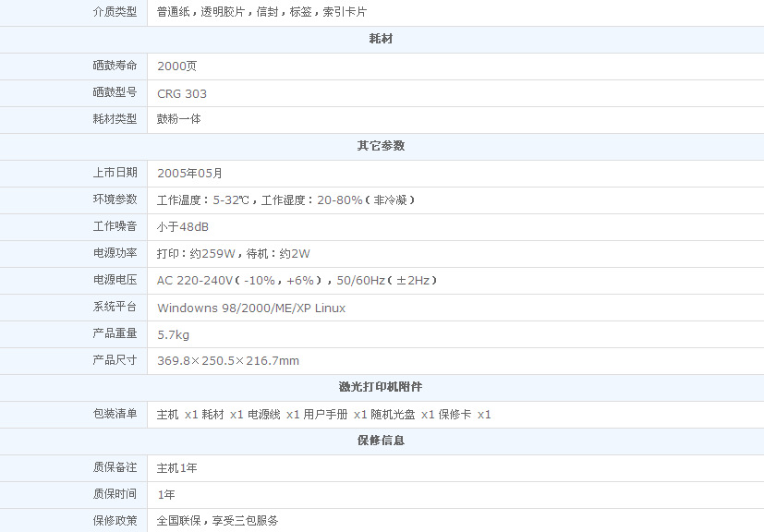
Task: Click the 介质类型 label
Action: tap(115, 12)
